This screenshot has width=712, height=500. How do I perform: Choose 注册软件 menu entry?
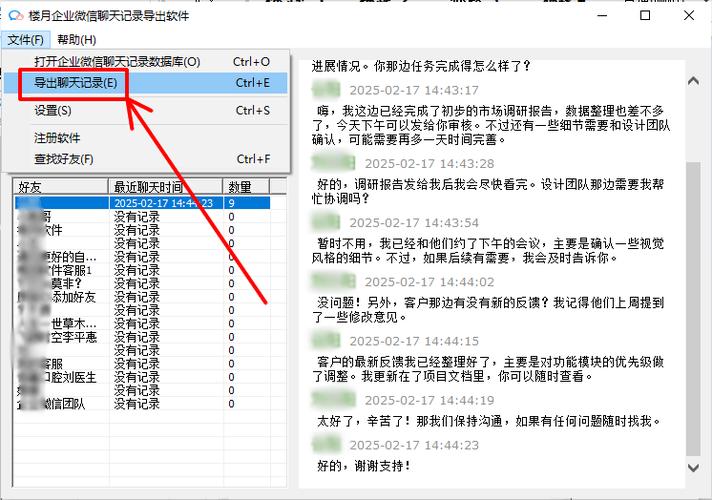point(145,138)
